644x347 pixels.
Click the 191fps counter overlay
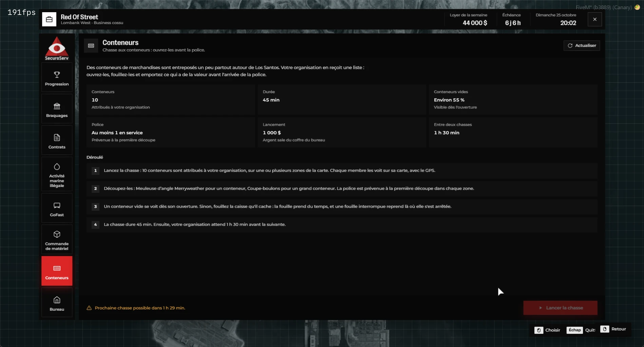point(21,13)
